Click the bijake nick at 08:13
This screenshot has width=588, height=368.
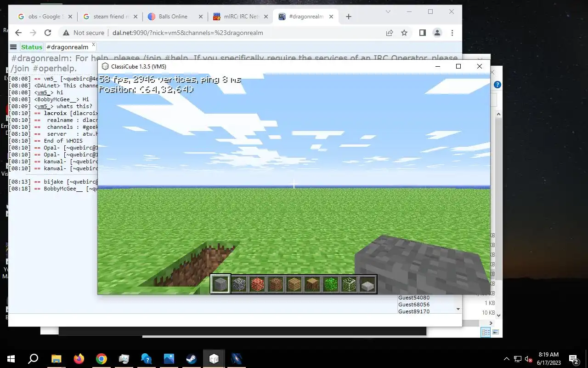tap(53, 182)
